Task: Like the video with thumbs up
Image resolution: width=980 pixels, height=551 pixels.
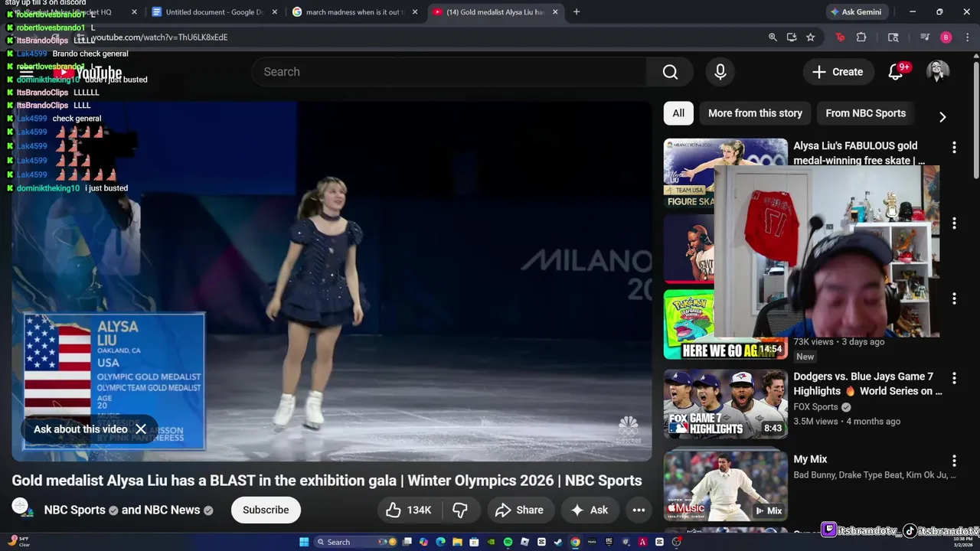Action: [x=409, y=510]
